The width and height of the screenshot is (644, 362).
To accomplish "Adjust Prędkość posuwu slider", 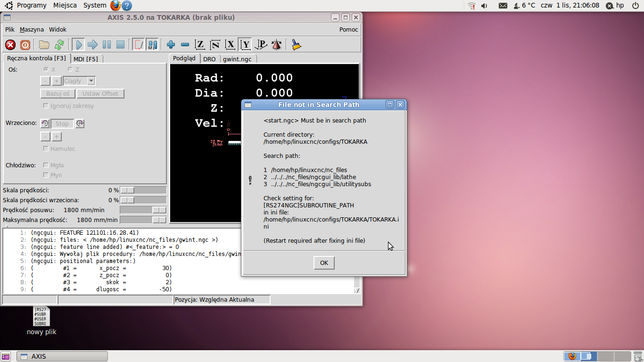I will [143, 210].
